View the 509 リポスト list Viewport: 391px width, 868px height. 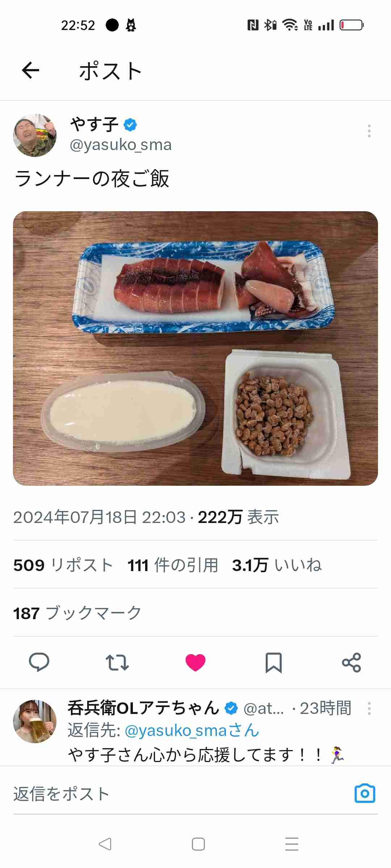click(x=63, y=565)
